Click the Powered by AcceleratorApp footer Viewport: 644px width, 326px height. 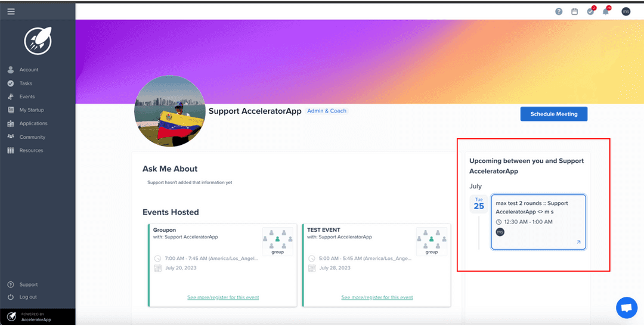pos(38,317)
